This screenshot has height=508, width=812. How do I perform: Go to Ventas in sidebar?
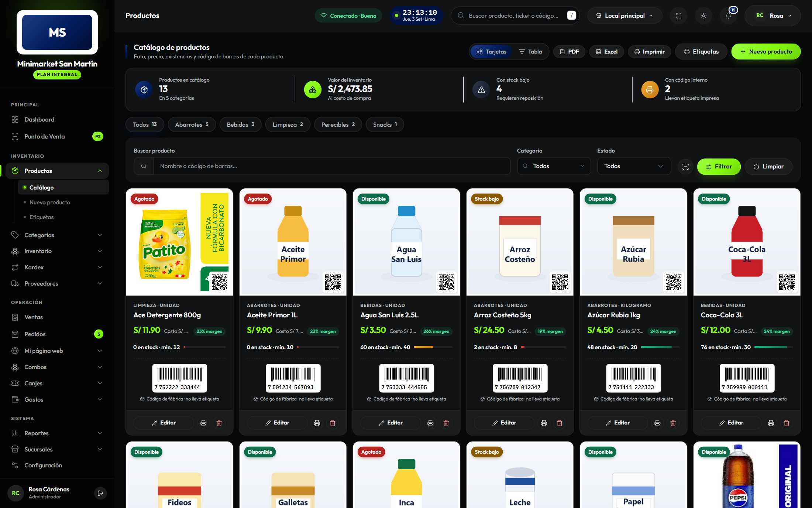coord(57,317)
